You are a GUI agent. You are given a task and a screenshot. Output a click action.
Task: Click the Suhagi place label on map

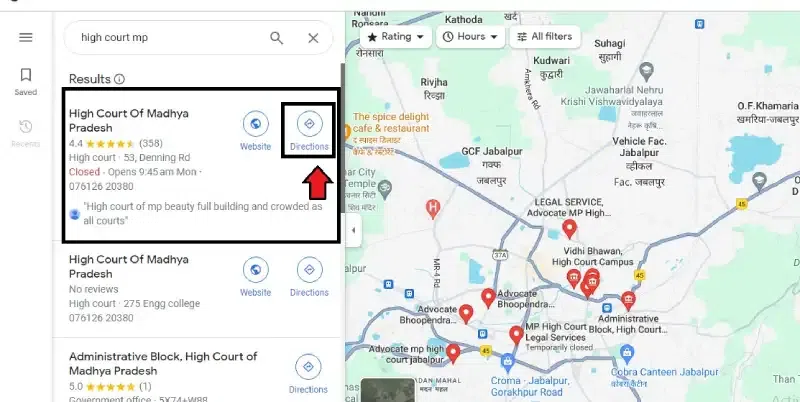[609, 43]
